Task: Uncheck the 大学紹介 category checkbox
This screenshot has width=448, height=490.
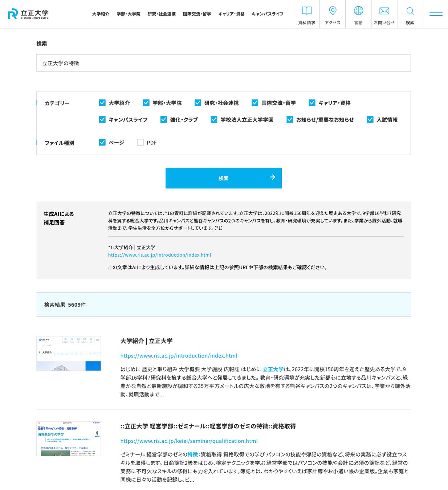Action: click(102, 103)
